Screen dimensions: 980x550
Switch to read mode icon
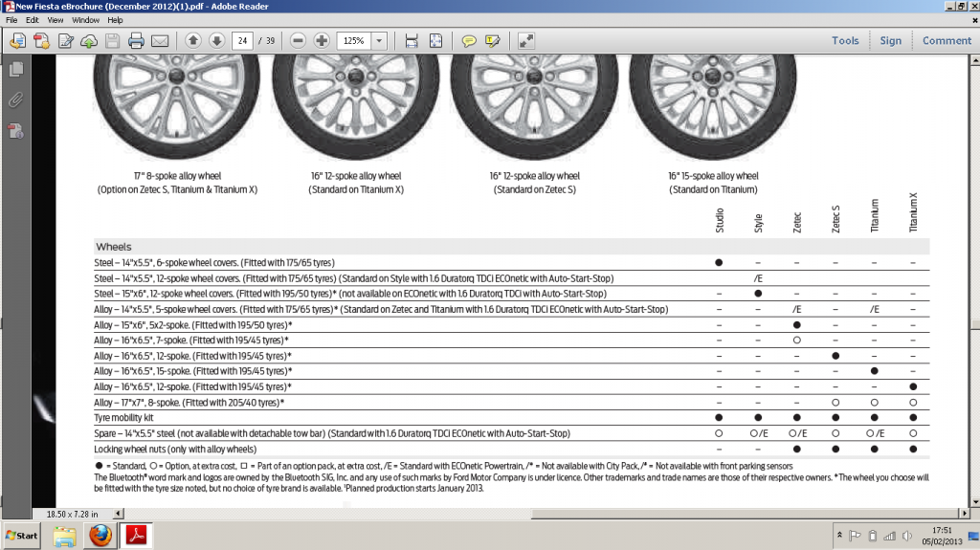pyautogui.click(x=526, y=41)
